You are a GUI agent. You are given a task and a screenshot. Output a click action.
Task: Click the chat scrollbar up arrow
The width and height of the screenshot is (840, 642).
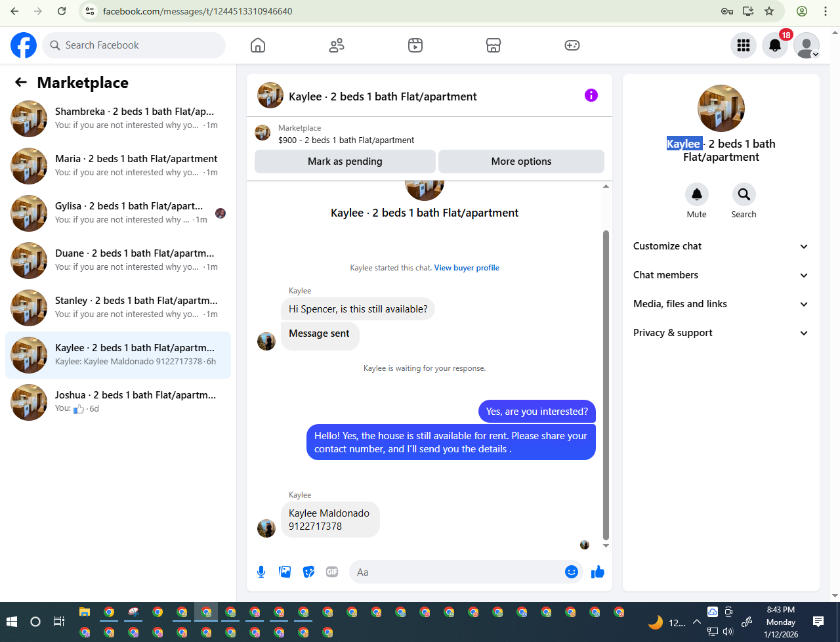tap(606, 186)
